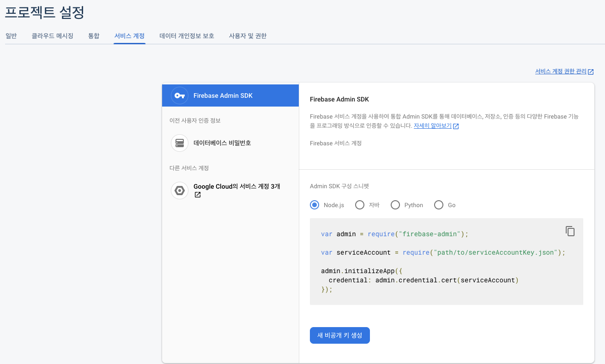Image resolution: width=605 pixels, height=364 pixels.
Task: Click the Google Cloud hexagon icon
Action: pos(180,191)
